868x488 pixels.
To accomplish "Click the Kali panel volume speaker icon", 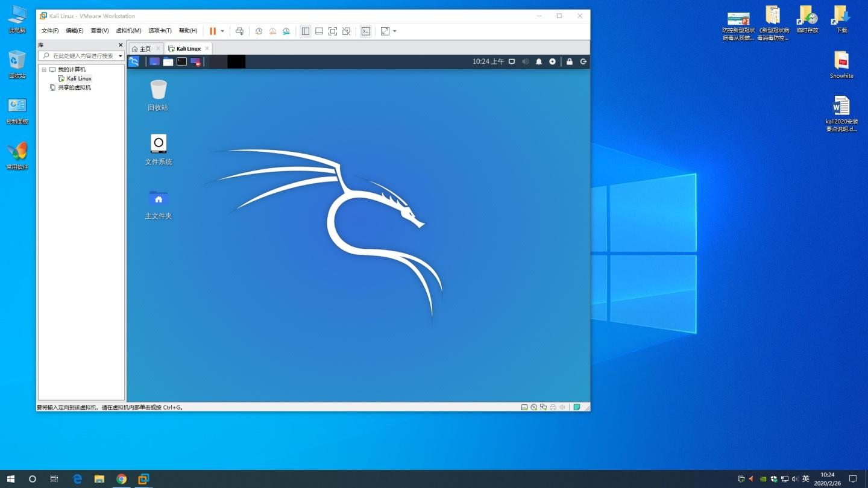I will 525,61.
